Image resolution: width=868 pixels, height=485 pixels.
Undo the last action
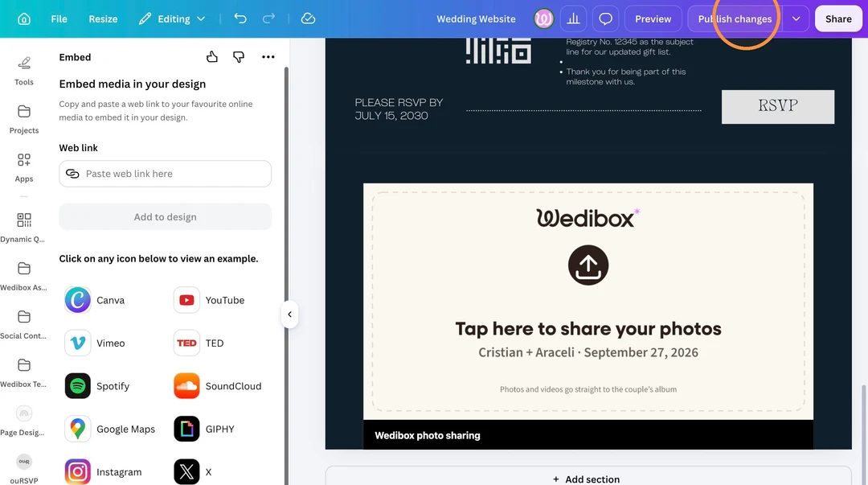point(240,18)
